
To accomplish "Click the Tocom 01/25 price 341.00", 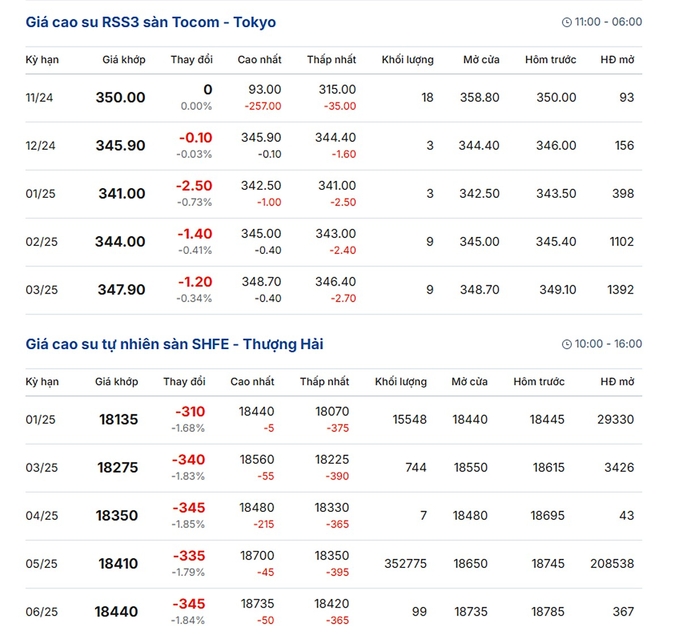I will click(122, 194).
